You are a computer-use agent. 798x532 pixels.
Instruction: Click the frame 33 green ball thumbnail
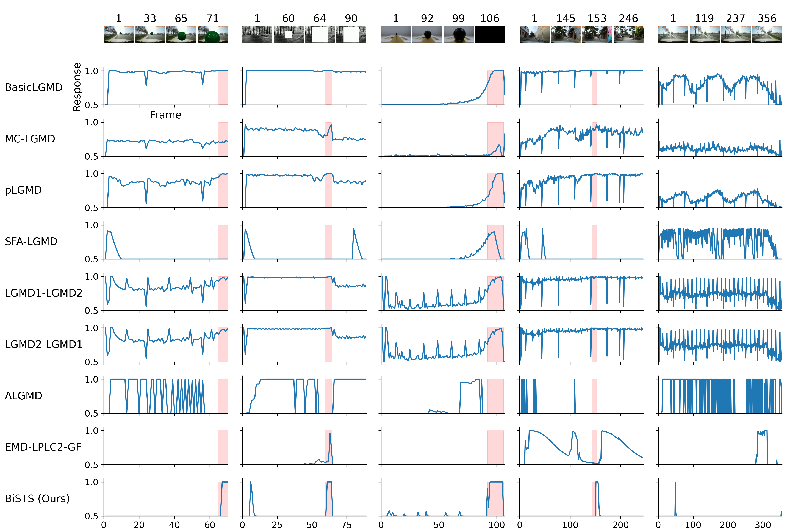(x=150, y=35)
